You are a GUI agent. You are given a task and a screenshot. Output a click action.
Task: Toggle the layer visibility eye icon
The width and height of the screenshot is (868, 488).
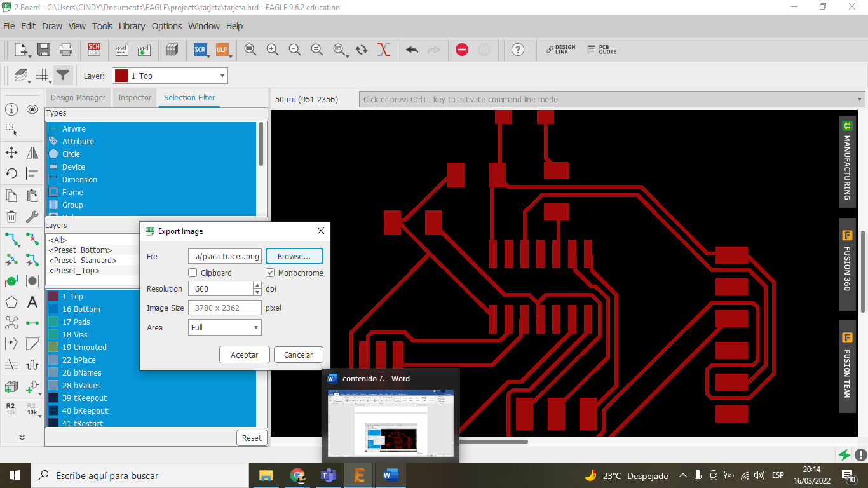click(32, 109)
